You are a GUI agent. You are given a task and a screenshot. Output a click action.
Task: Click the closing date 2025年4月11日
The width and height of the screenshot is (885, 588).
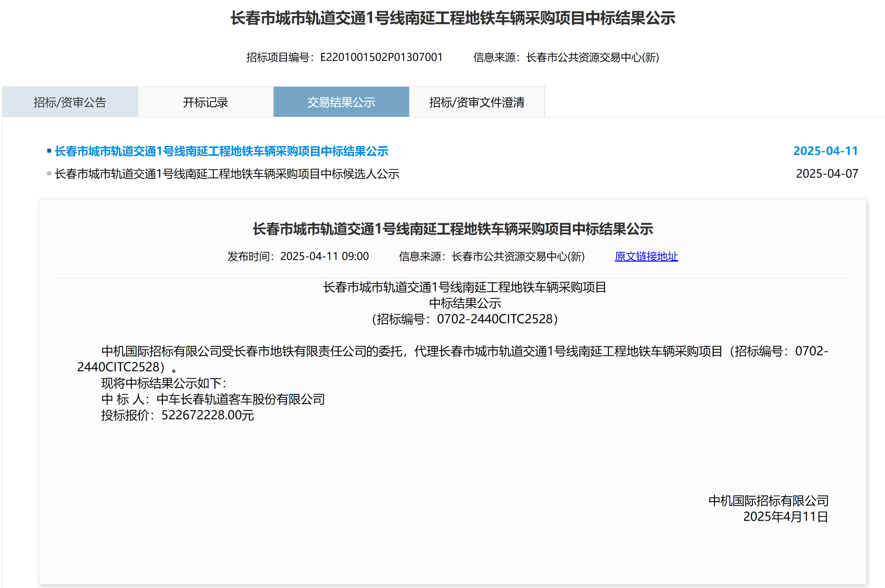pyautogui.click(x=786, y=517)
